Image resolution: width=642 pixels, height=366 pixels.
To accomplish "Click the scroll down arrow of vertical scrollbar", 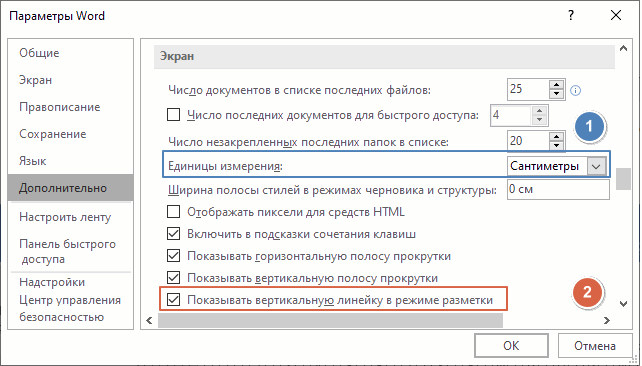I will pyautogui.click(x=623, y=304).
